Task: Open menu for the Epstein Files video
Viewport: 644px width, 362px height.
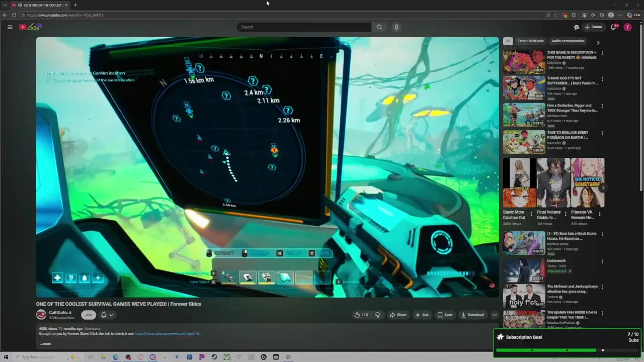Action: click(x=602, y=313)
